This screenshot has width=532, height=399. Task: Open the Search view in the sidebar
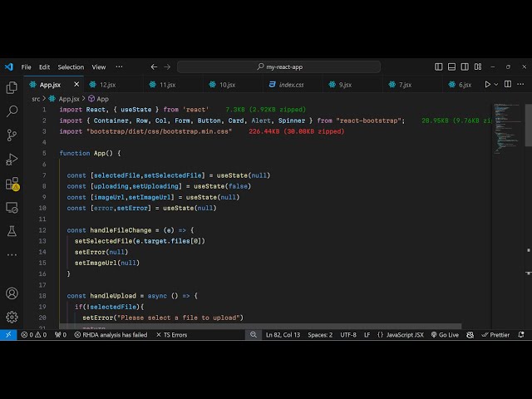pyautogui.click(x=12, y=111)
